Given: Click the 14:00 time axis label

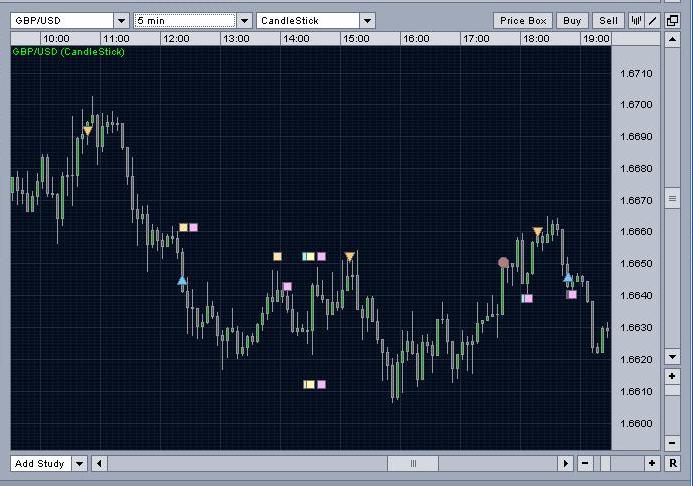Looking at the screenshot, I should coord(296,39).
